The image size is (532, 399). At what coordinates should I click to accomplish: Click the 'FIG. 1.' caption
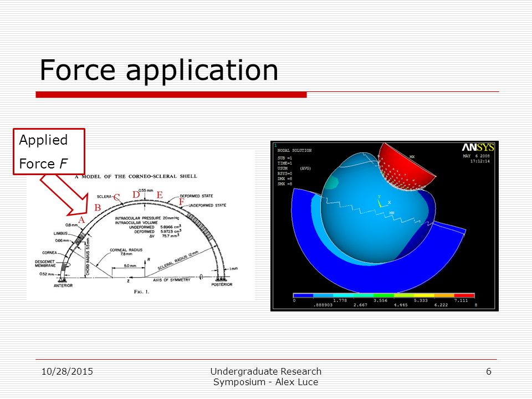[141, 292]
